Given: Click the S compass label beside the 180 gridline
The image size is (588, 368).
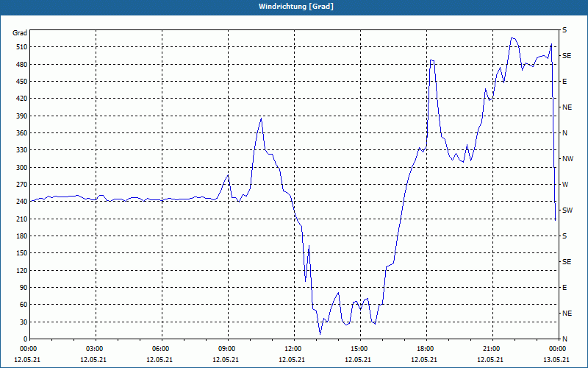Looking at the screenshot, I should pyautogui.click(x=564, y=236).
